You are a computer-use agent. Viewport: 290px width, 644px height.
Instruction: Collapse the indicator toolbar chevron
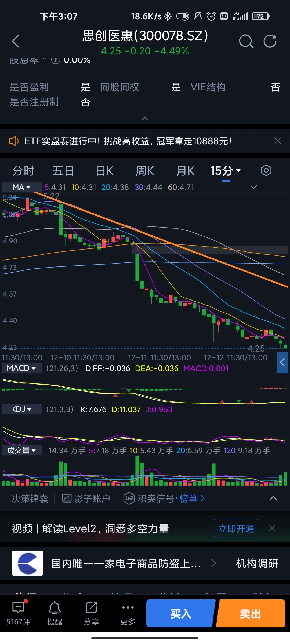(x=273, y=499)
